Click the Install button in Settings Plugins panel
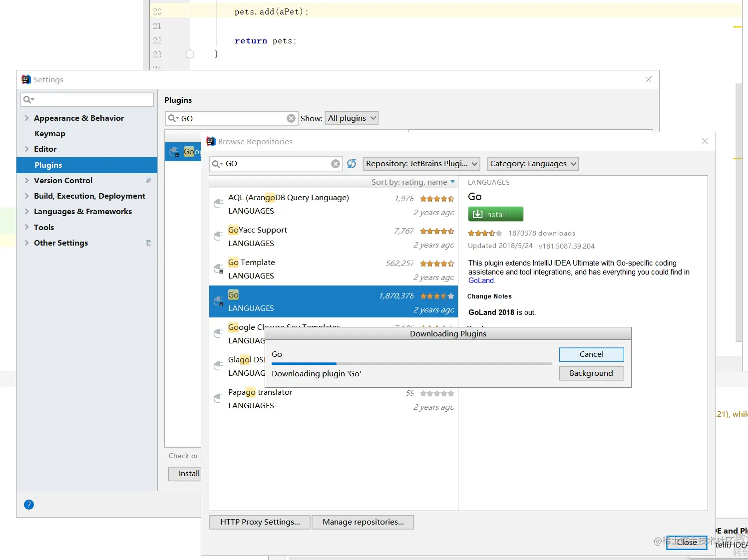 click(185, 474)
